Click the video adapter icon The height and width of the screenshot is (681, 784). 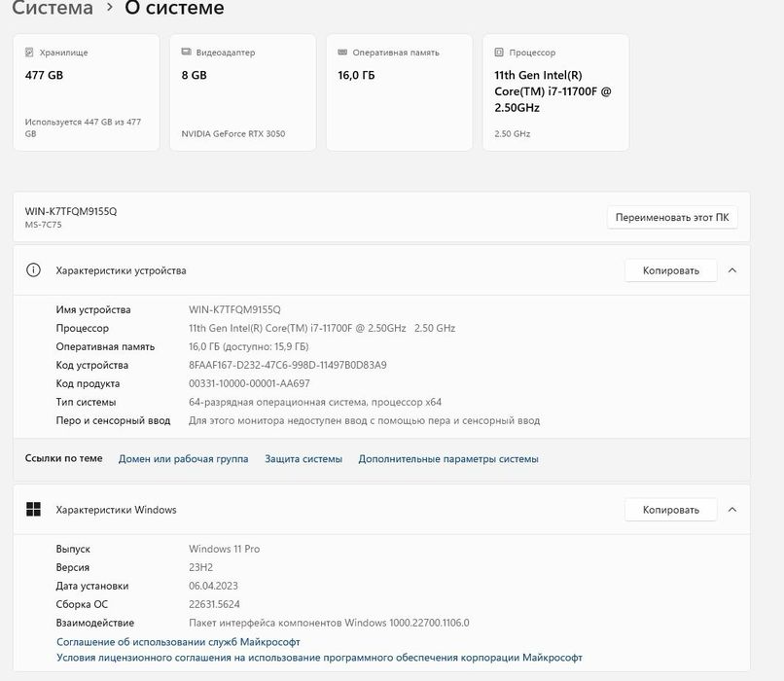click(186, 53)
